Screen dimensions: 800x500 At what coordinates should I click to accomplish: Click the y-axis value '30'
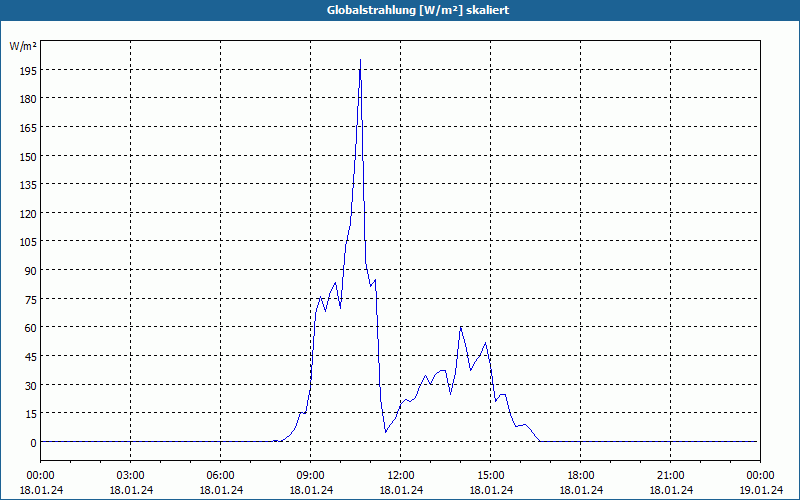pyautogui.click(x=31, y=386)
